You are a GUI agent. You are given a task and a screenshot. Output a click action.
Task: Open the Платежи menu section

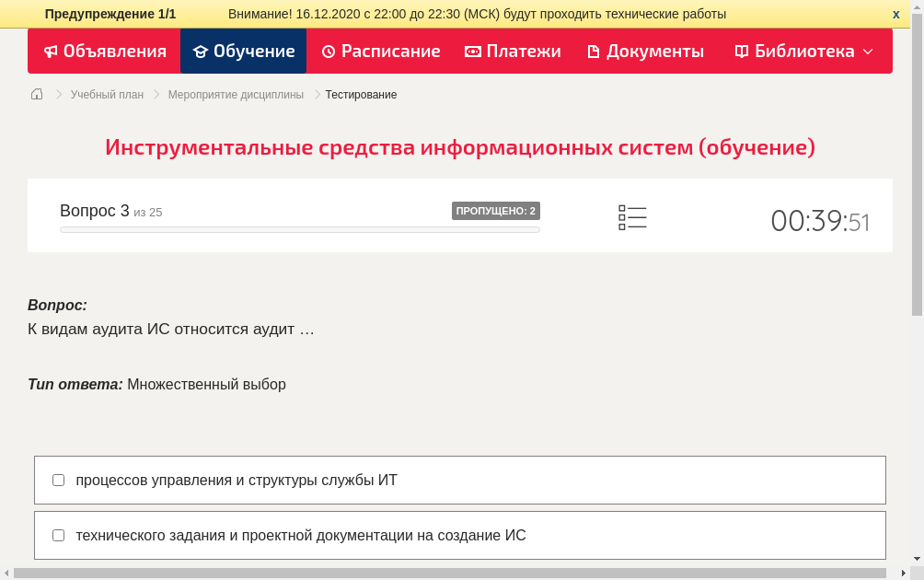(514, 52)
